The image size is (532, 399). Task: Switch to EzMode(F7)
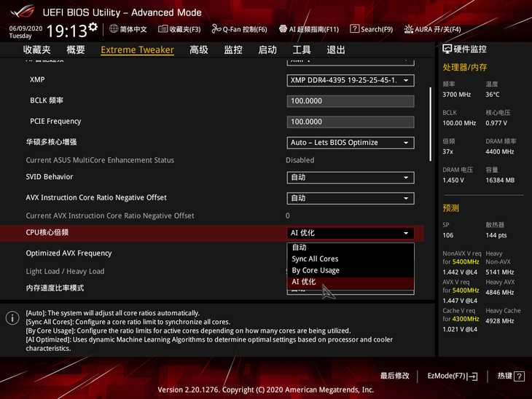[452, 376]
